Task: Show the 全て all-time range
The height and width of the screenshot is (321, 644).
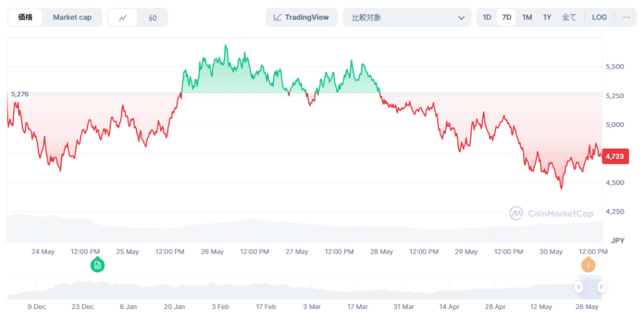Action: click(569, 18)
